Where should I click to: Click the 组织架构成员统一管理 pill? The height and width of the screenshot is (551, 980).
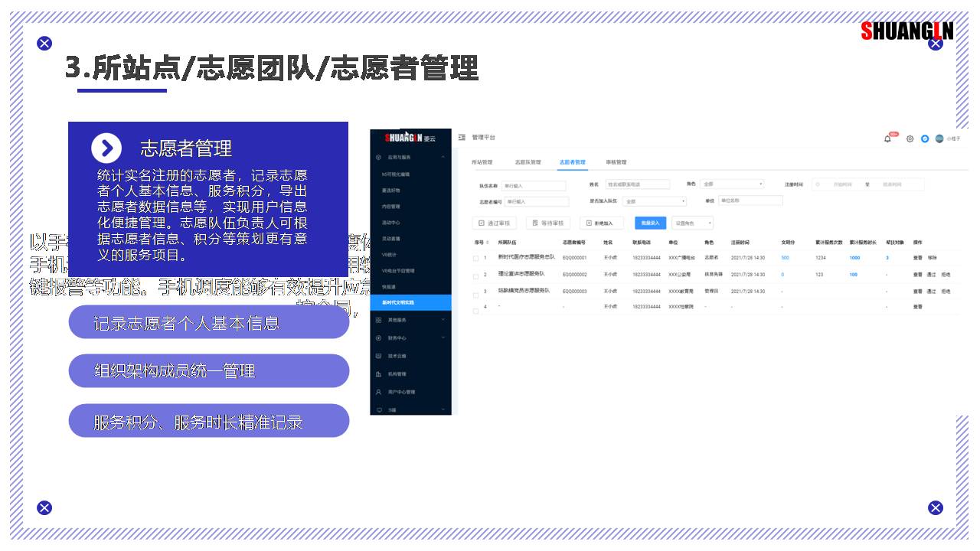tap(209, 371)
